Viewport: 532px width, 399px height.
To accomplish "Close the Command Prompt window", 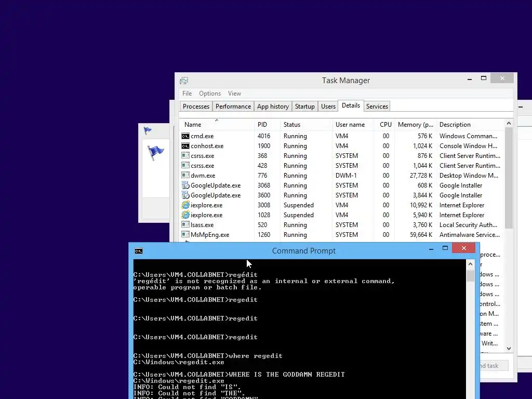I will tap(463, 248).
